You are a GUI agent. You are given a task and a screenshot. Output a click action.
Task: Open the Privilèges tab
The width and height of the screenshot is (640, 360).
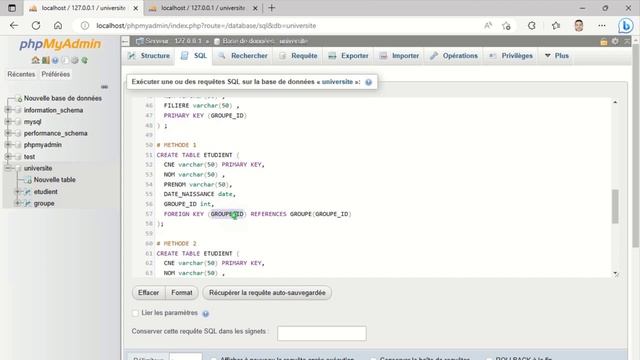point(511,56)
